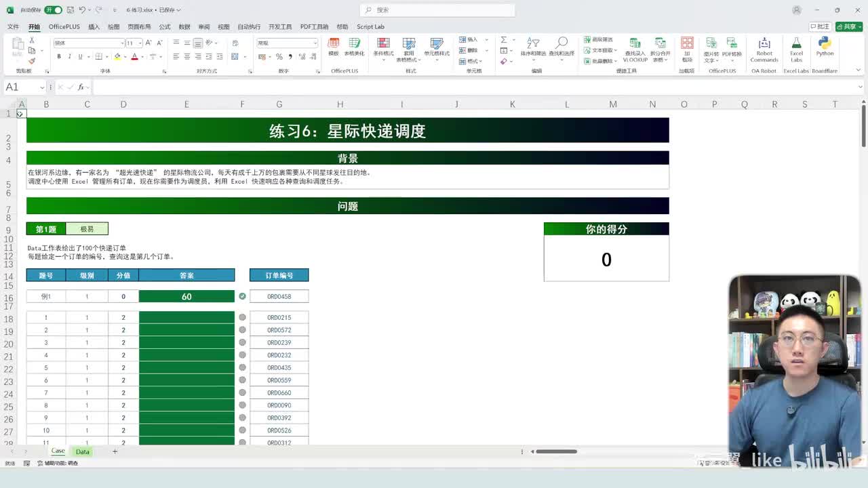The height and width of the screenshot is (488, 868).
Task: Click the Wrap Text icon
Action: [235, 43]
